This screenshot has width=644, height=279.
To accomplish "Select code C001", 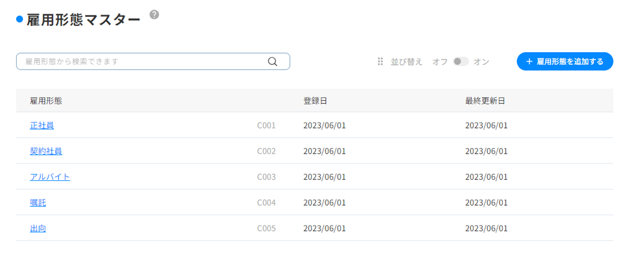I will click(266, 125).
